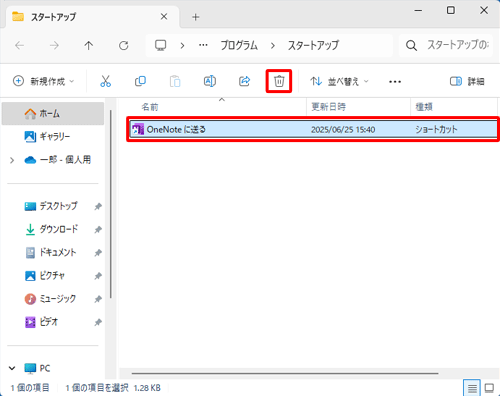Click the date 2025/06/25 15:40 cell
Screen dimensions: 500x396
[x=343, y=130]
